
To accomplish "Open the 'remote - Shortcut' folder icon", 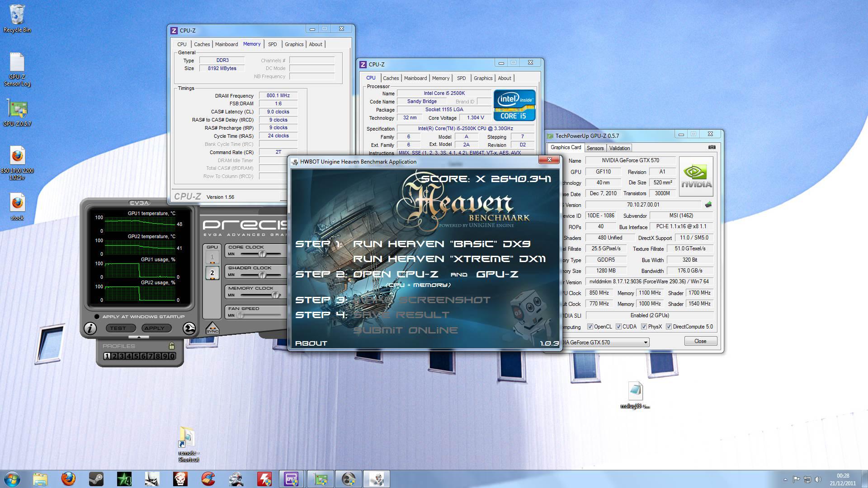I will [189, 444].
